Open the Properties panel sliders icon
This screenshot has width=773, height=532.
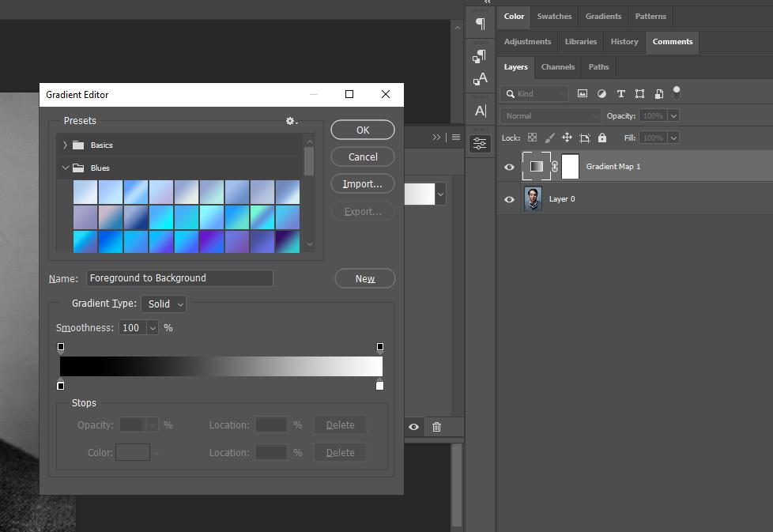[x=480, y=143]
